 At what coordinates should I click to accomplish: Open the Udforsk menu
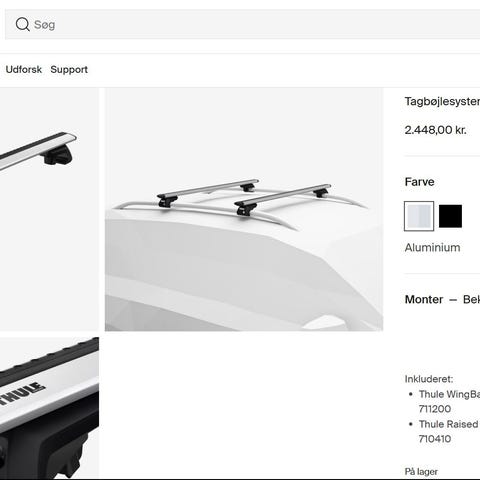[24, 69]
